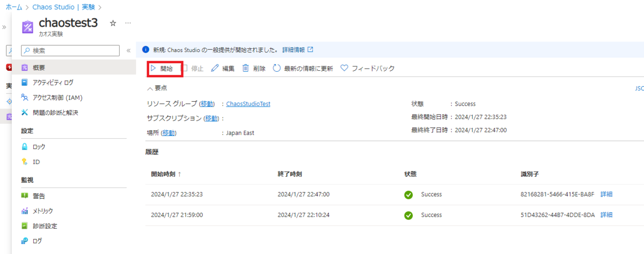Image resolution: width=644 pixels, height=254 pixels.
Task: Click green success icon in 21:59:00 run row
Action: [x=408, y=215]
